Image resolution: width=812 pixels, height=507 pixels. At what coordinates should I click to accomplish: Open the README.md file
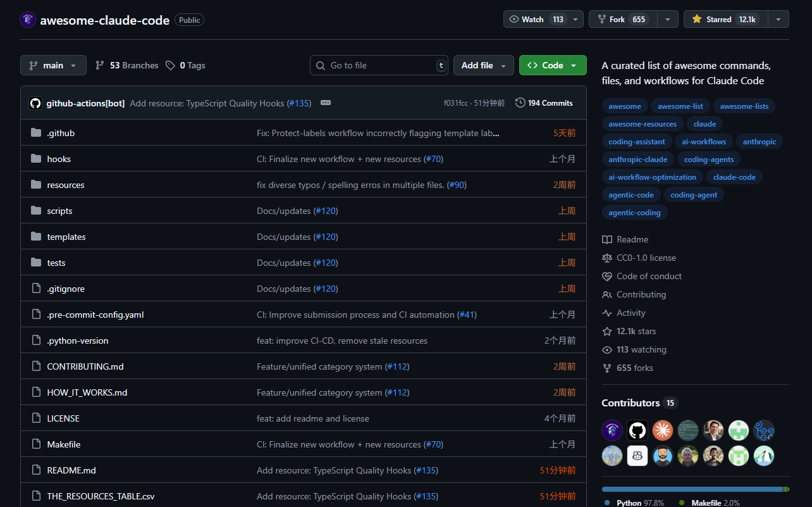coord(71,470)
